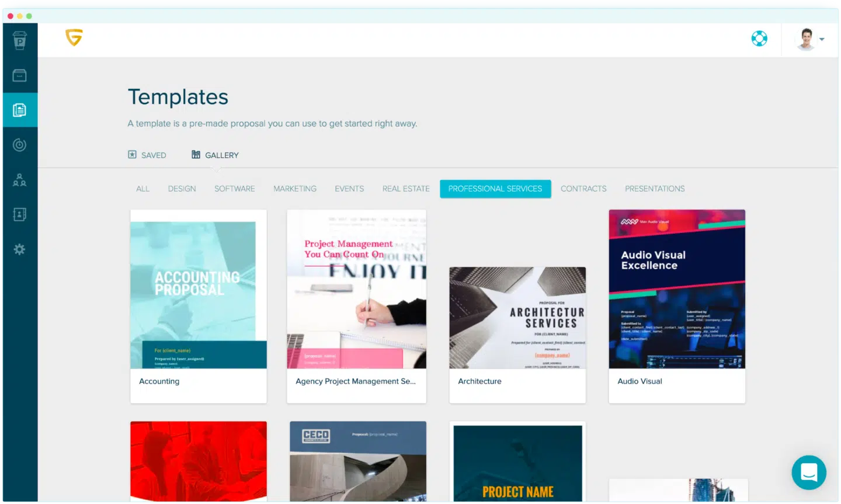
Task: Select the Templates documents icon in sidebar
Action: tap(19, 109)
